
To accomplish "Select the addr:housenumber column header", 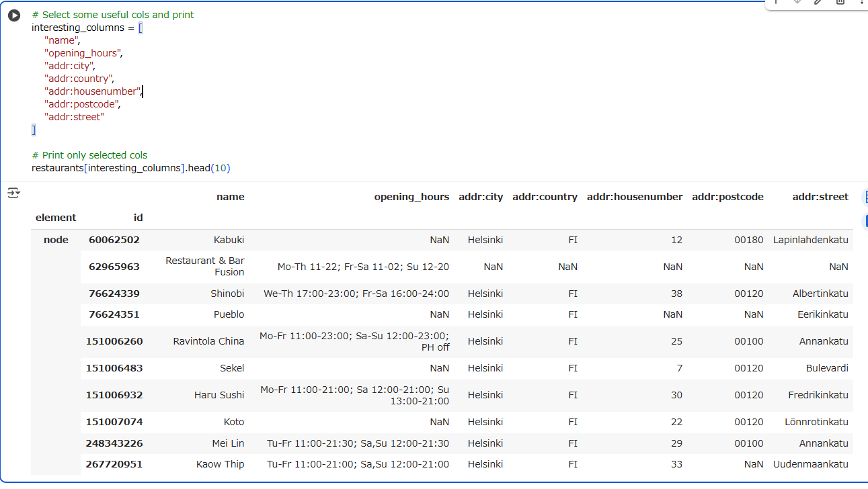I will tap(635, 197).
